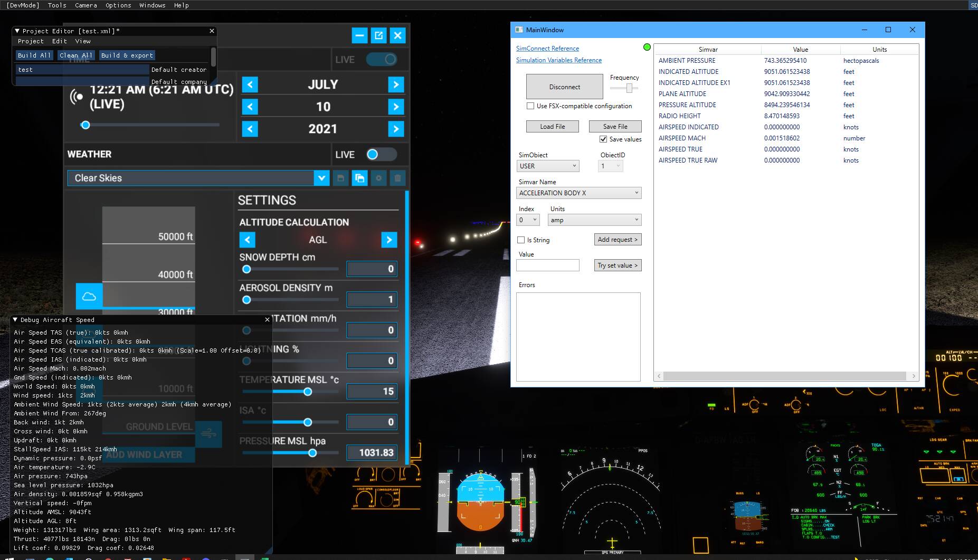
Task: Click the Pressure MSL 1031.83 field
Action: pyautogui.click(x=372, y=452)
